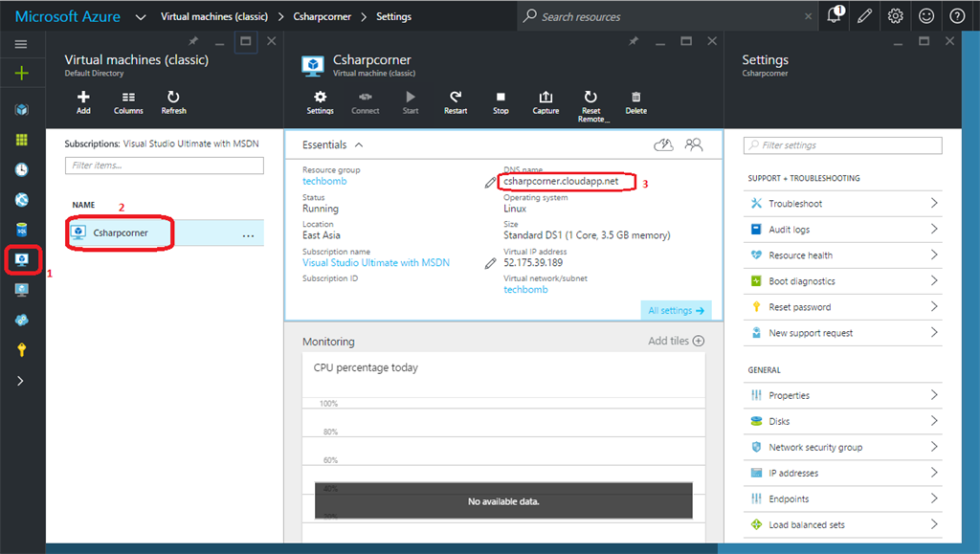Open notifications bell icon
980x554 pixels.
pyautogui.click(x=835, y=15)
